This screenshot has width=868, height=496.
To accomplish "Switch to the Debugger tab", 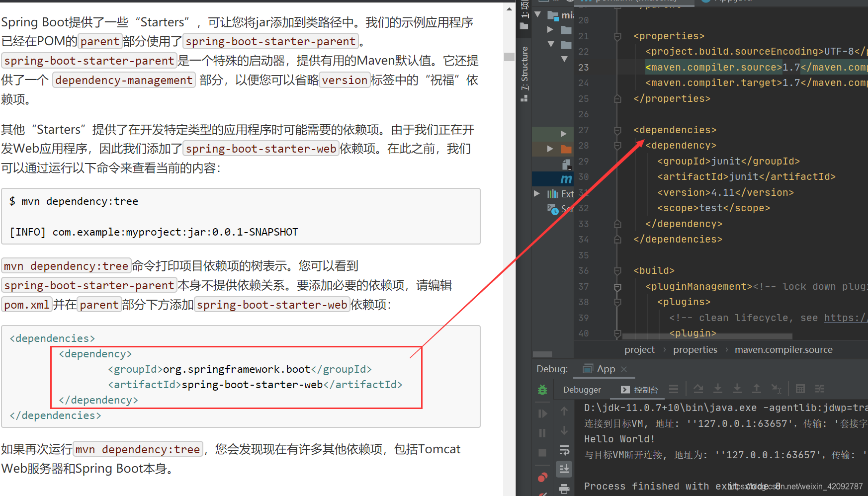I will coord(582,390).
